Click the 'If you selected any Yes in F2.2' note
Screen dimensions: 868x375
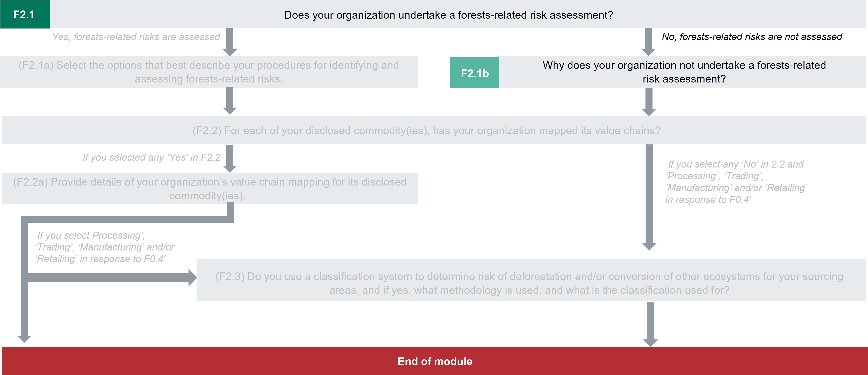151,157
